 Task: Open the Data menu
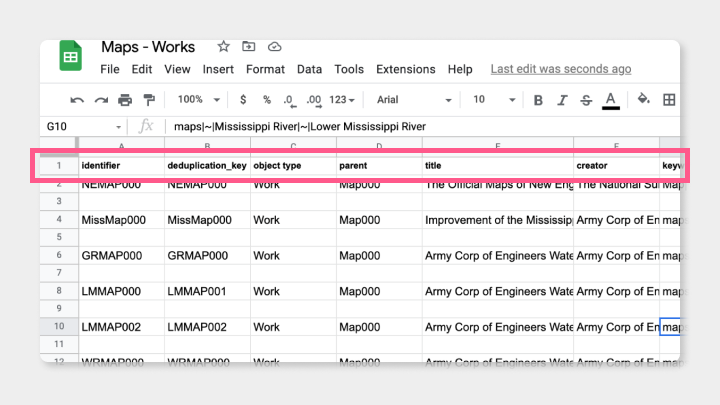tap(309, 69)
